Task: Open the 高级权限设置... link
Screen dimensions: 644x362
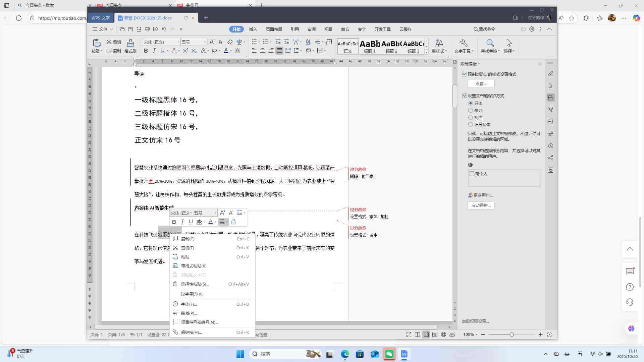Action: (475, 321)
